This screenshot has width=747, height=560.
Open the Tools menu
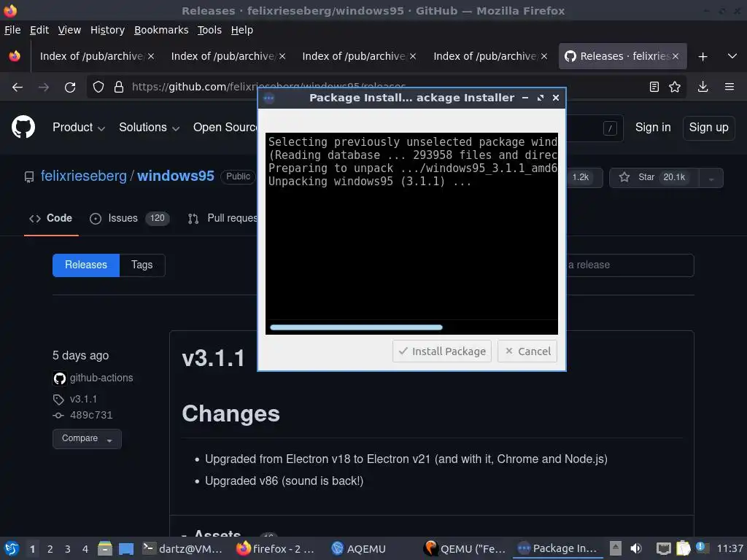pyautogui.click(x=209, y=30)
